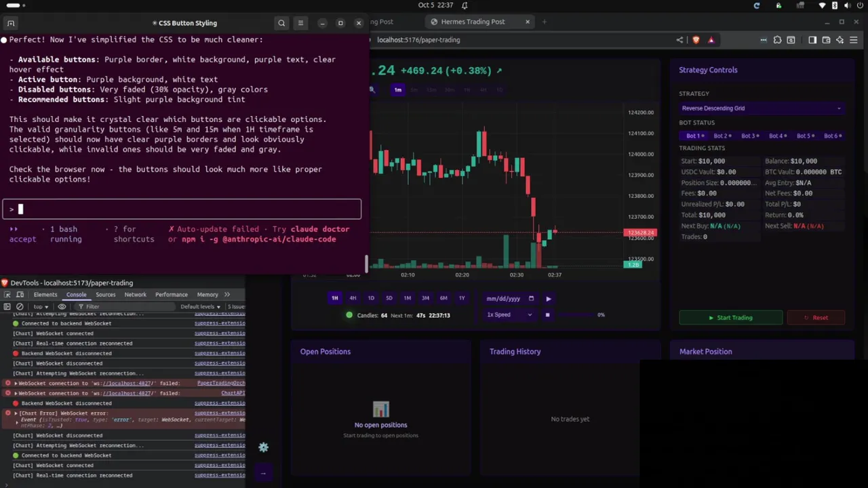868x488 pixels.
Task: Expand more DevTools tabs chevron
Action: click(x=227, y=295)
